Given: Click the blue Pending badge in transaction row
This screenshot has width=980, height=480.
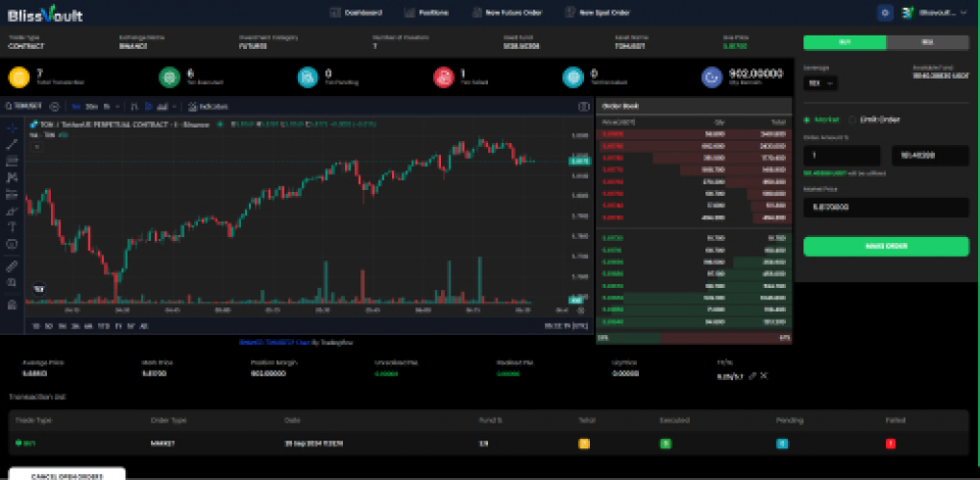Looking at the screenshot, I should 782,444.
